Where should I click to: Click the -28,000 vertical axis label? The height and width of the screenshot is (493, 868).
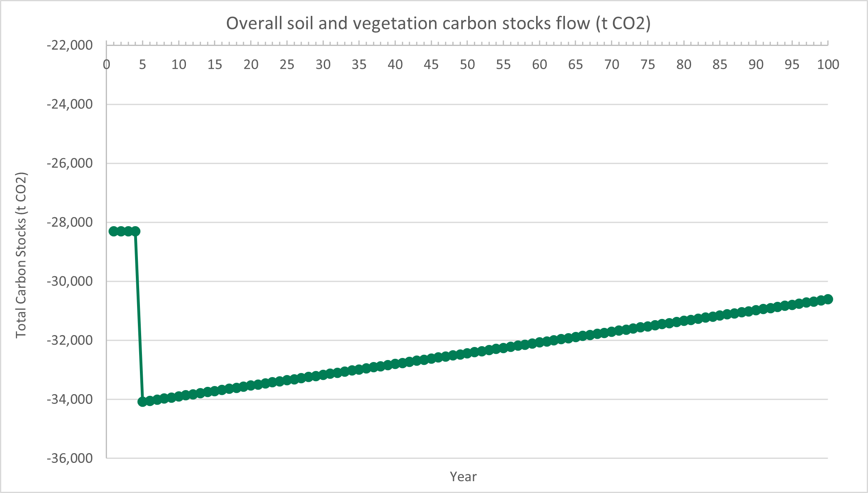point(70,223)
